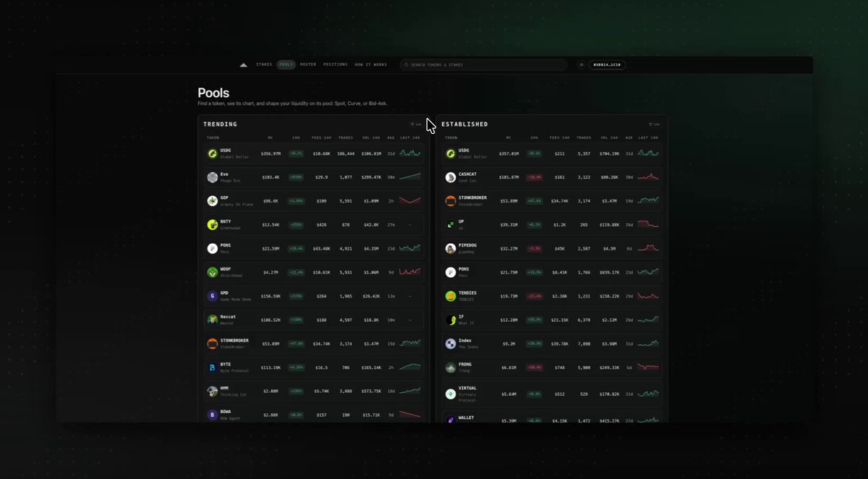Click the GOP token icon
868x479 pixels.
pos(213,200)
